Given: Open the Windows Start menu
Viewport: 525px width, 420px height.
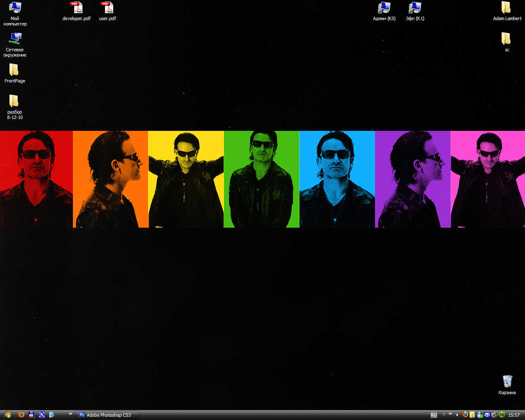Looking at the screenshot, I should [7, 415].
